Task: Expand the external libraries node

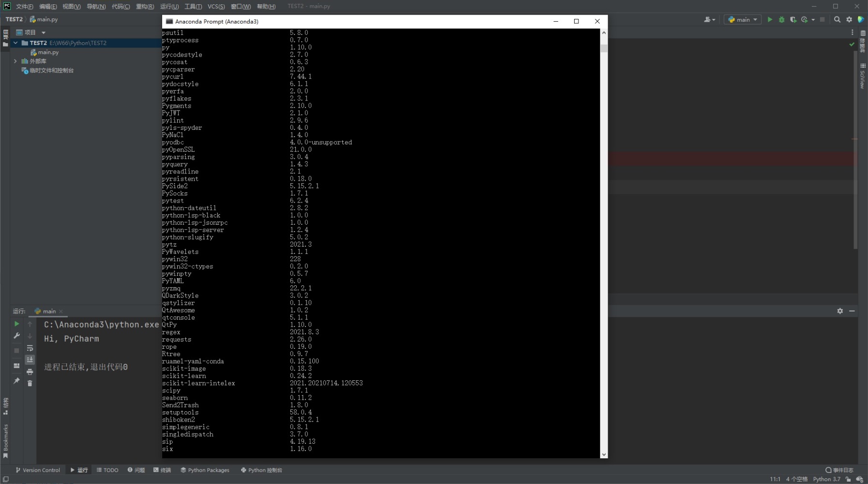Action: (15, 61)
